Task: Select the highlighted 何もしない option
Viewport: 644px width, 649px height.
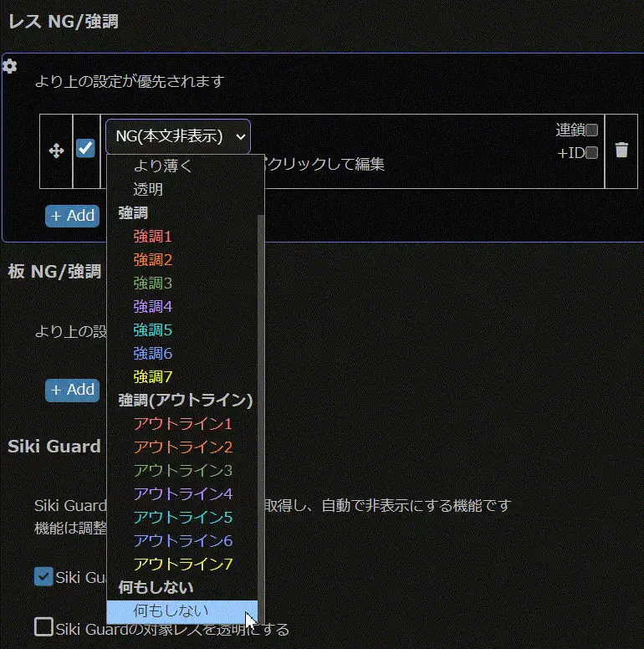Action: [x=182, y=611]
